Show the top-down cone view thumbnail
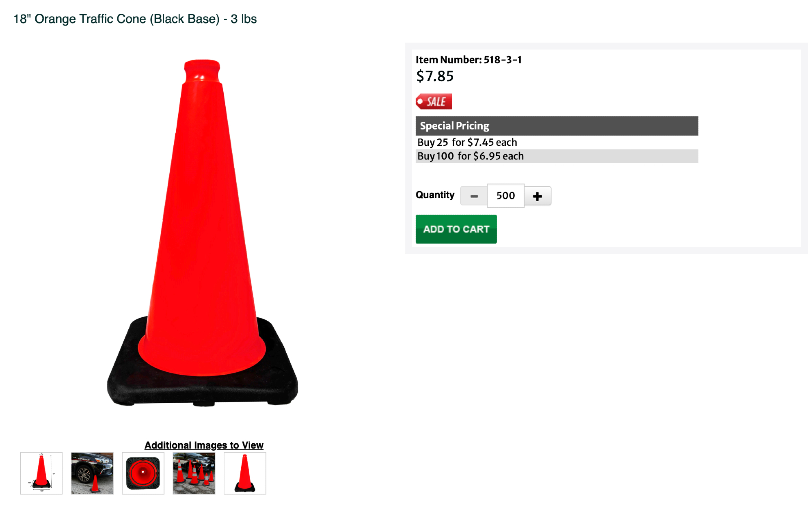This screenshot has width=812, height=518. (x=143, y=473)
